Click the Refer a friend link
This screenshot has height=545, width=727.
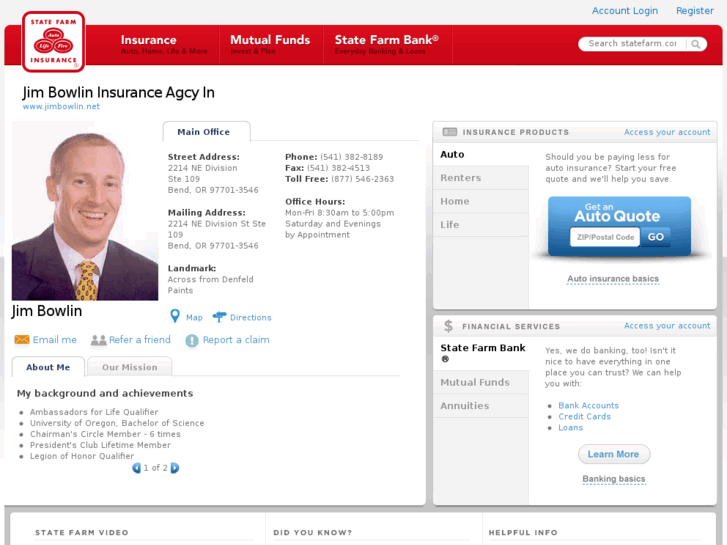click(140, 340)
